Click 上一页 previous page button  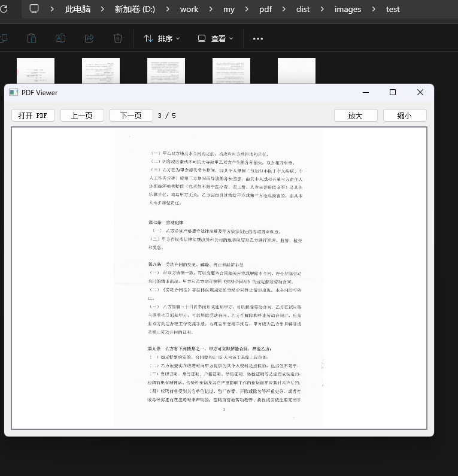(82, 116)
